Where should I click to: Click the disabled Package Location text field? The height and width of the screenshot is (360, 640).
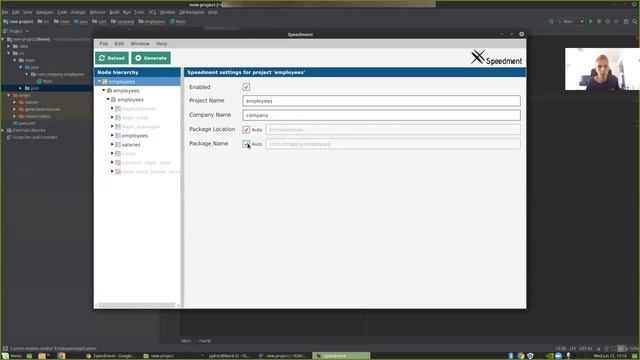pyautogui.click(x=393, y=129)
